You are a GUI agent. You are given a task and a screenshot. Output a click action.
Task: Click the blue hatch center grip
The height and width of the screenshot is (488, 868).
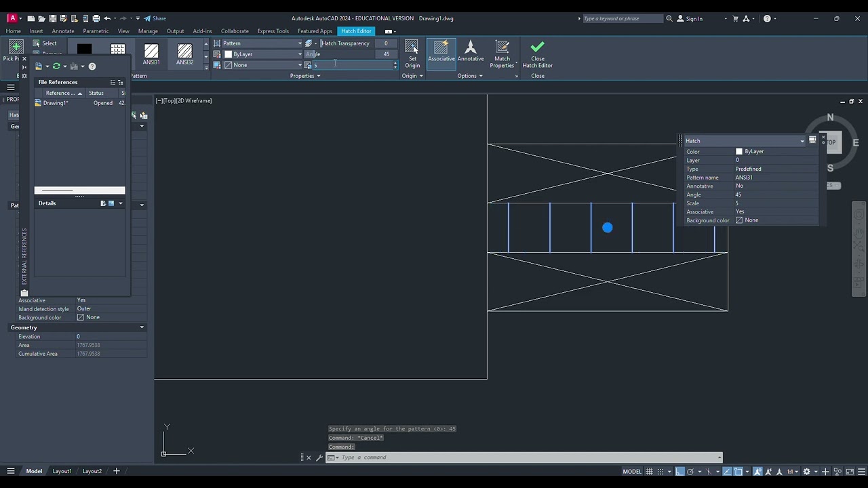pos(608,228)
